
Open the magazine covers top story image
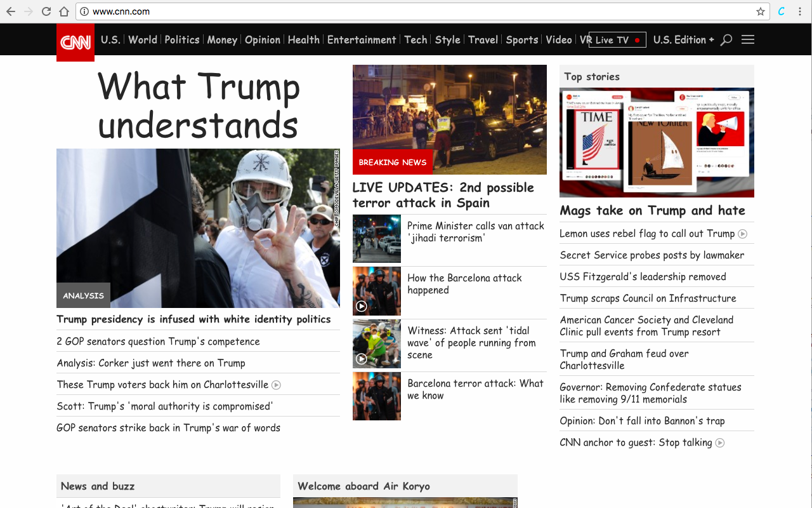pos(657,142)
